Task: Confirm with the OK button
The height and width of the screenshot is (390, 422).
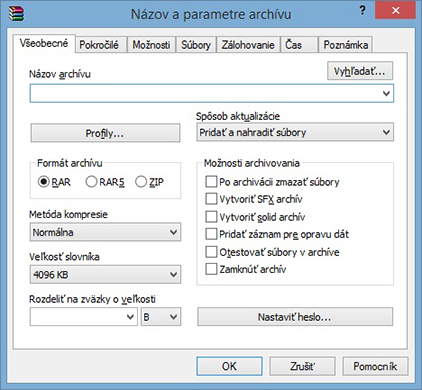Action: [x=229, y=366]
